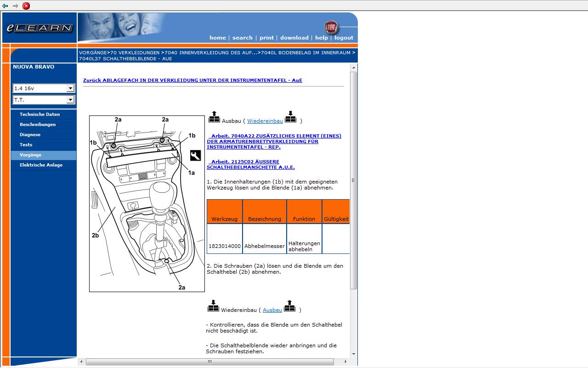Select Technische Daten in sidebar

(40, 115)
